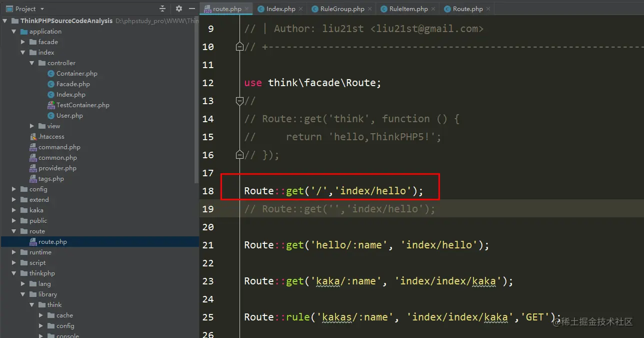Image resolution: width=644 pixels, height=338 pixels.
Task: Click the PHP icon beside command.php
Action: (33, 147)
